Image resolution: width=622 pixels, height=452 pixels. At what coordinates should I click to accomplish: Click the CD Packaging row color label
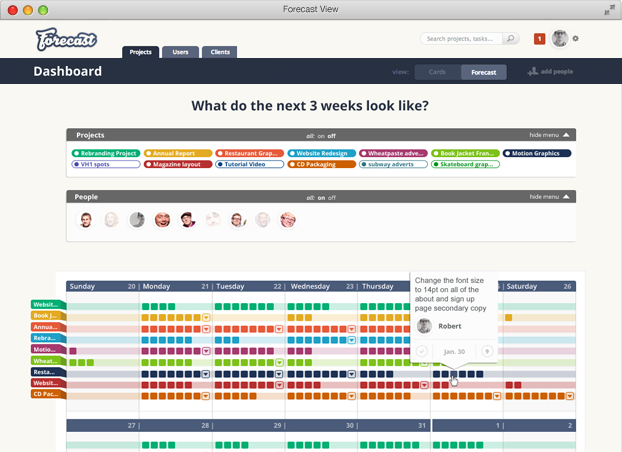tap(48, 394)
